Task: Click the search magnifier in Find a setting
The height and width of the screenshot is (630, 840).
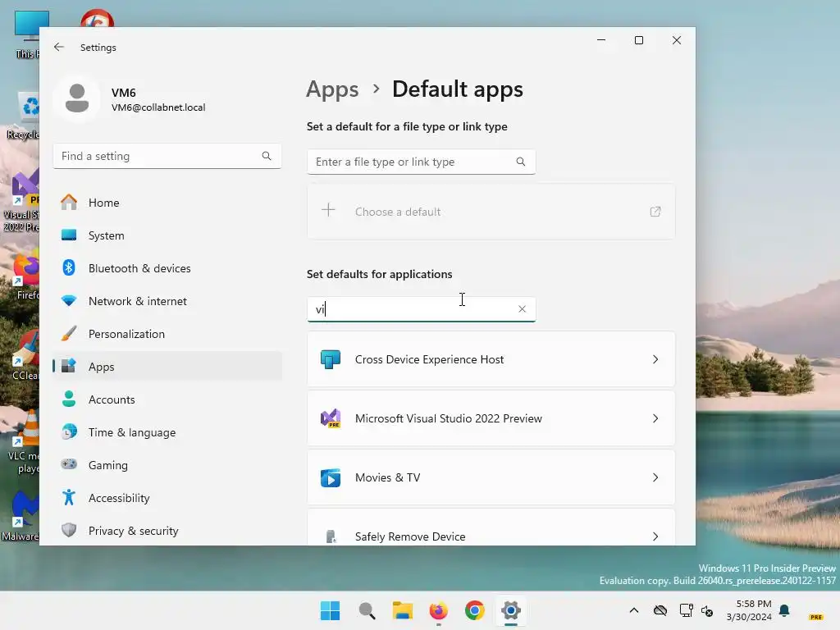Action: pyautogui.click(x=267, y=156)
